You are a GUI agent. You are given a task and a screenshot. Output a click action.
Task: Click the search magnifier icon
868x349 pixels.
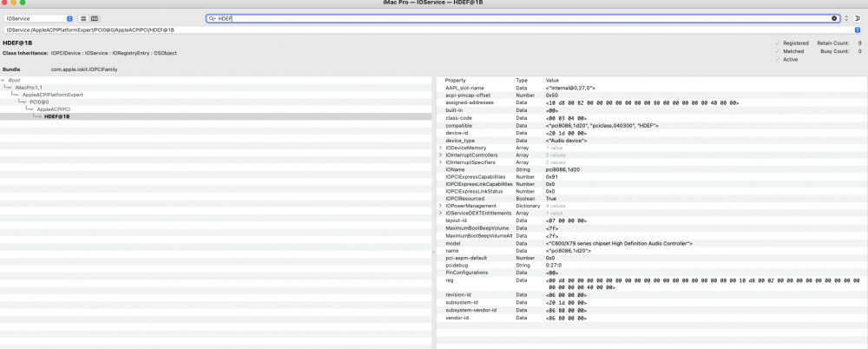(x=212, y=18)
